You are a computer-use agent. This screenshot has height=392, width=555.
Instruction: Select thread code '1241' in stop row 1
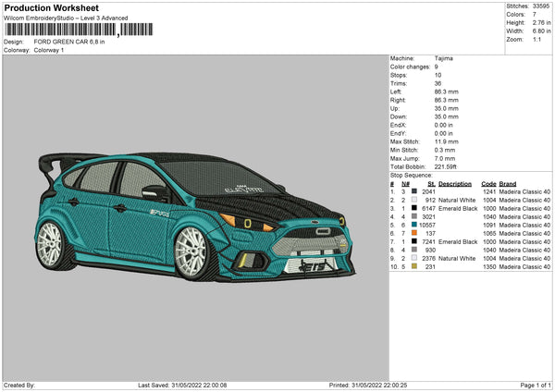[x=489, y=191]
